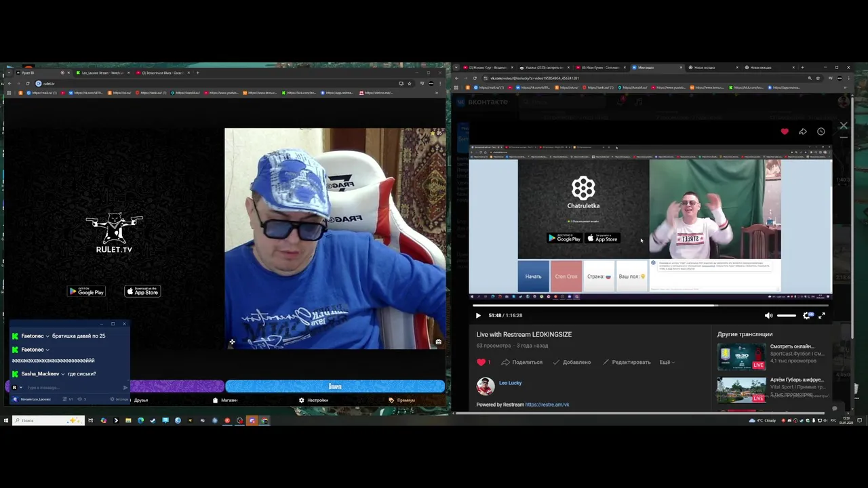Click the vk.com/video address bar
The width and height of the screenshot is (868, 488).
coord(644,78)
